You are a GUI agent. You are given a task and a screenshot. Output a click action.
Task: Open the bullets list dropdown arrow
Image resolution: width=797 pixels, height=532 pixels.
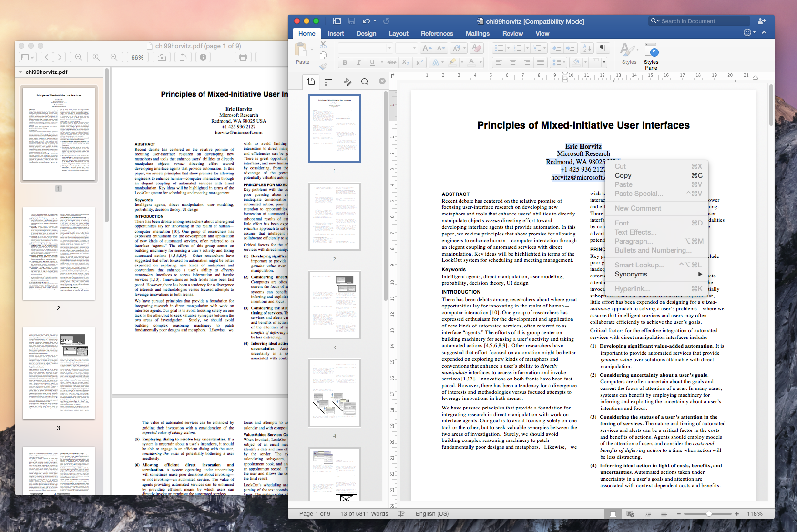click(508, 48)
